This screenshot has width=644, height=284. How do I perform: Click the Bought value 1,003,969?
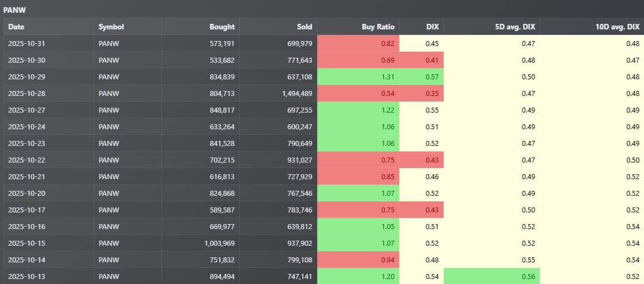point(217,244)
